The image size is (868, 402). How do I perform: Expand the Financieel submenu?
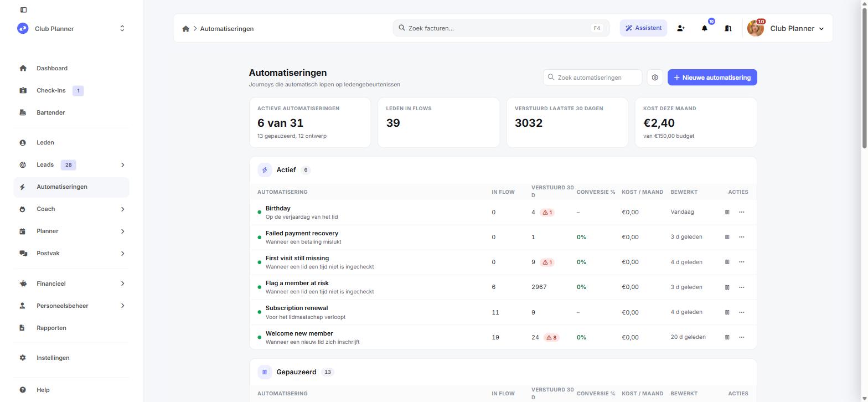point(122,284)
